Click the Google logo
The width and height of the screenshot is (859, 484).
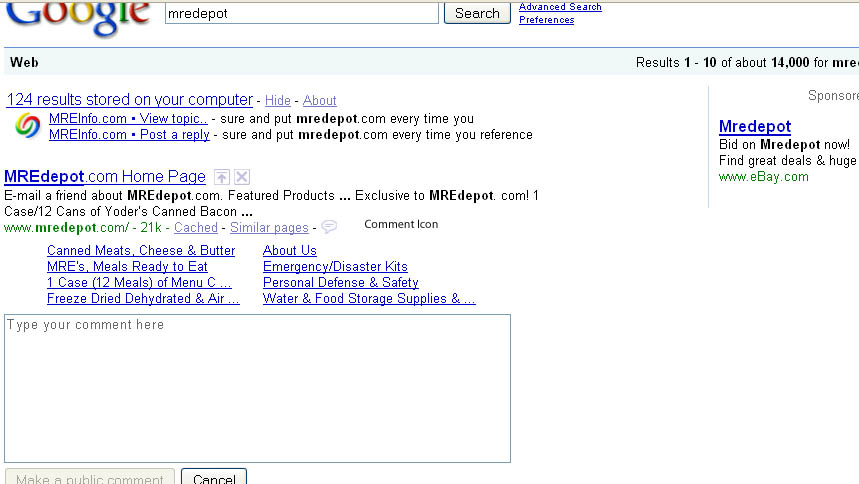(78, 17)
